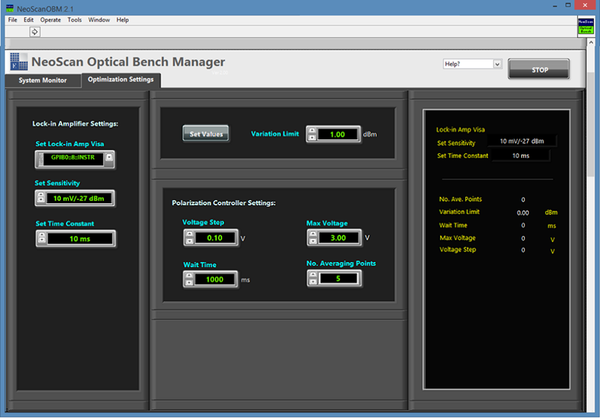Image resolution: width=600 pixels, height=418 pixels.
Task: Increment the Max Voltage value
Action: click(x=313, y=233)
